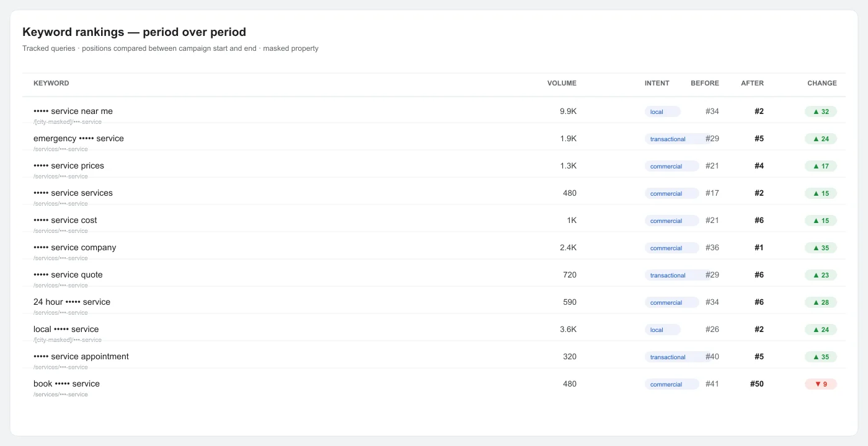Click the 1.3K volume value
The height and width of the screenshot is (446, 868).
pos(568,166)
